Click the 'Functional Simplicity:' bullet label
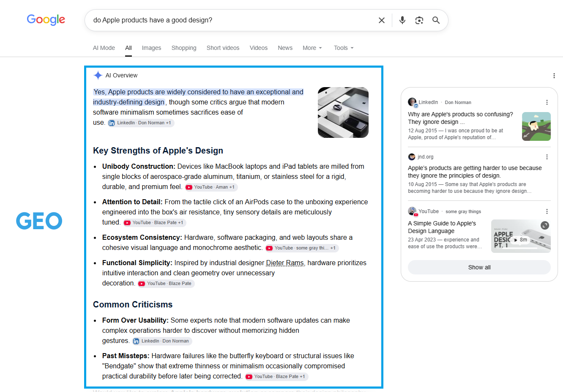Screen dimensions: 563x392 point(137,263)
